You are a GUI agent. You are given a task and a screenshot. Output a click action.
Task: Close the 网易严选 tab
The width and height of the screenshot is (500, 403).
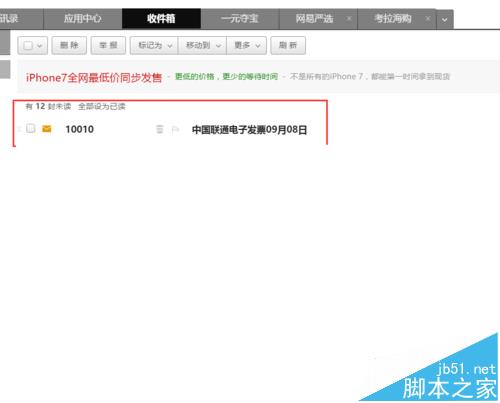click(349, 18)
